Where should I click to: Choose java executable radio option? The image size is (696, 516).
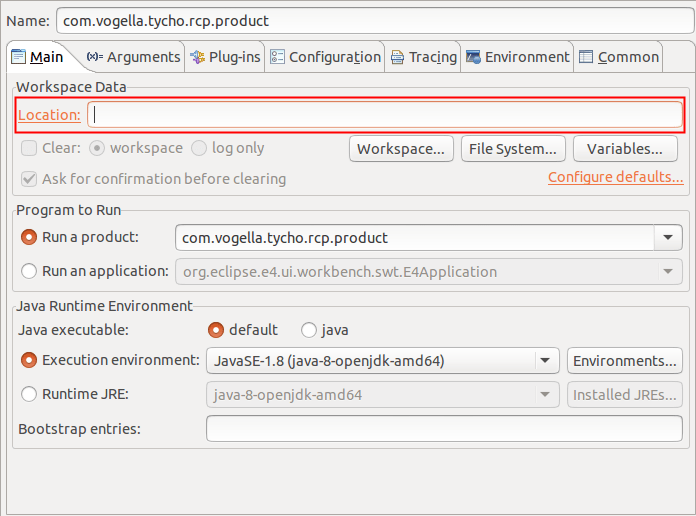click(x=308, y=330)
